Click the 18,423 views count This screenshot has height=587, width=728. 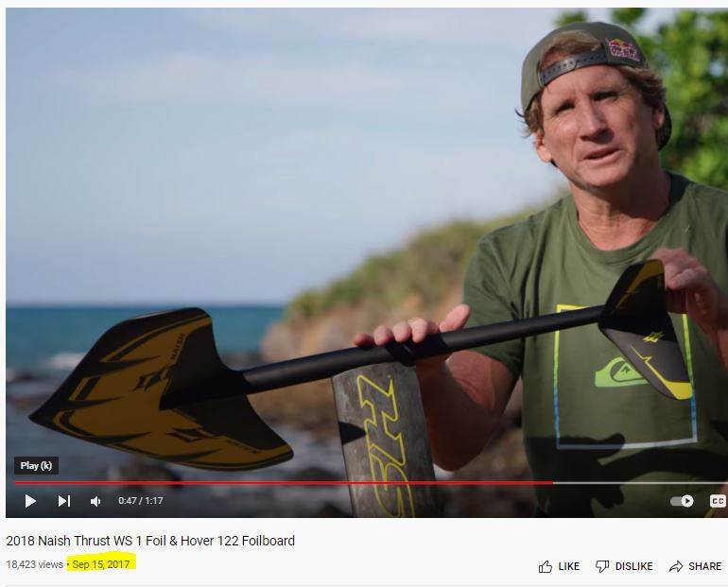[x=35, y=564]
